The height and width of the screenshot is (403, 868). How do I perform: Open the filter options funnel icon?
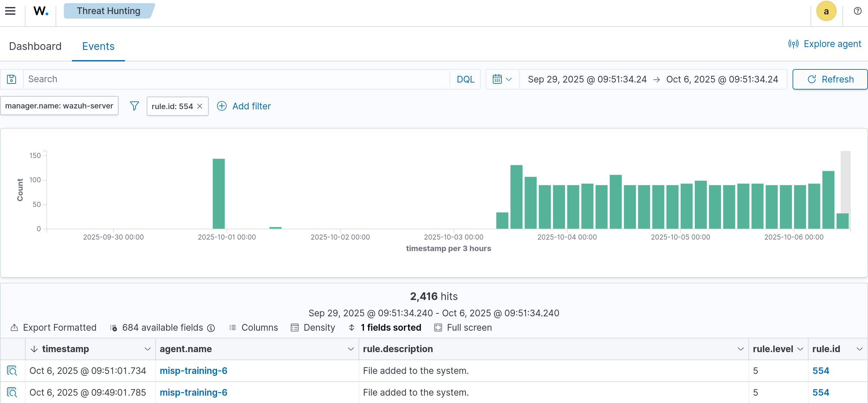pos(134,106)
